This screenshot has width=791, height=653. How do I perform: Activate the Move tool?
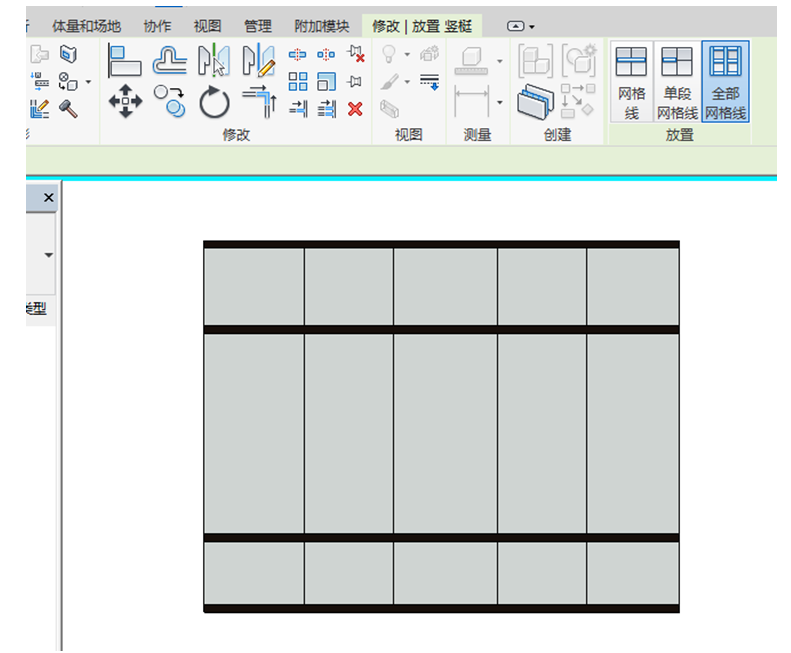point(124,102)
